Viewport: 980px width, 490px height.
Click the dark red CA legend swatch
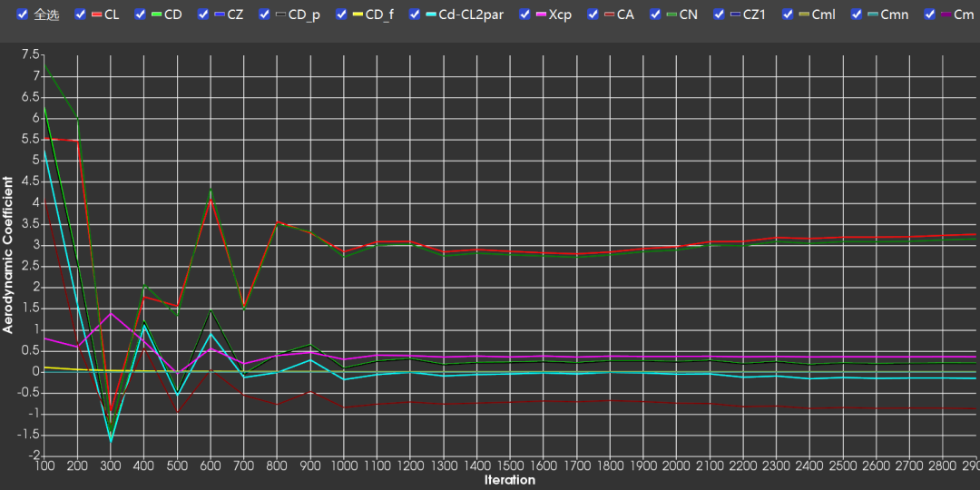tap(610, 15)
